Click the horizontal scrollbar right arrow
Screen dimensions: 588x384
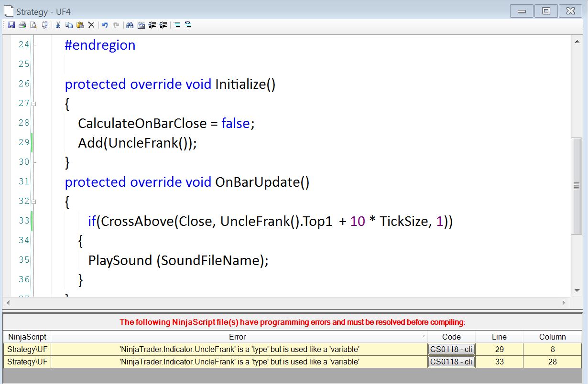tap(564, 303)
